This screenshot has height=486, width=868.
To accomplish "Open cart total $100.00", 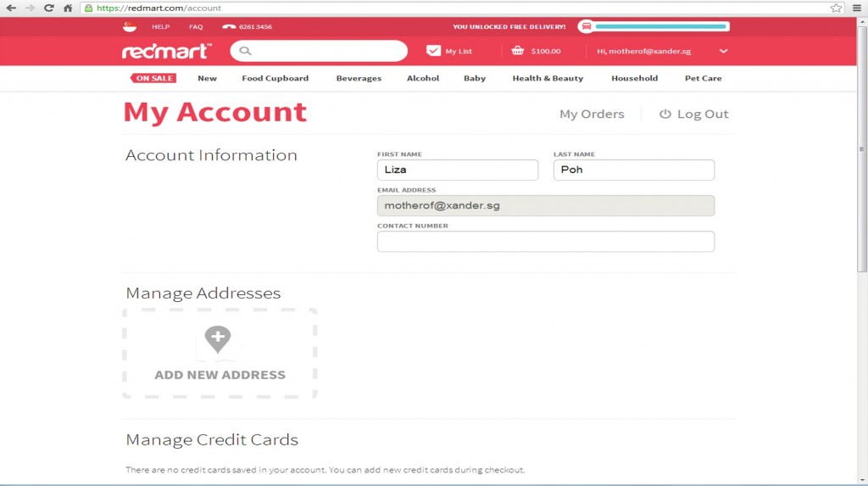I will pos(546,51).
